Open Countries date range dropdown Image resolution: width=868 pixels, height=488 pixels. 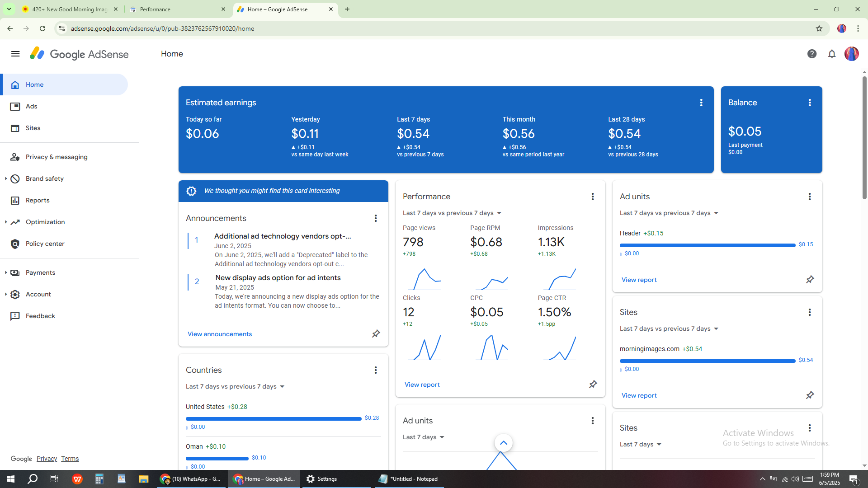pos(235,386)
